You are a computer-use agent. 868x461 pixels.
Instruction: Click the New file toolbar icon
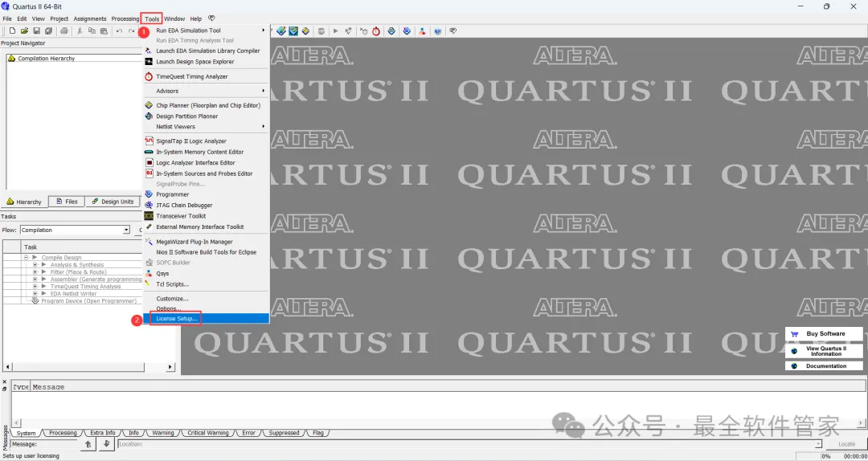click(x=12, y=31)
